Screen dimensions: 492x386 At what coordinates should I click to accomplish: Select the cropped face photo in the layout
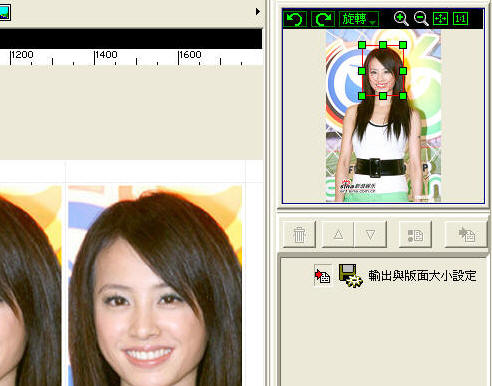click(x=155, y=286)
